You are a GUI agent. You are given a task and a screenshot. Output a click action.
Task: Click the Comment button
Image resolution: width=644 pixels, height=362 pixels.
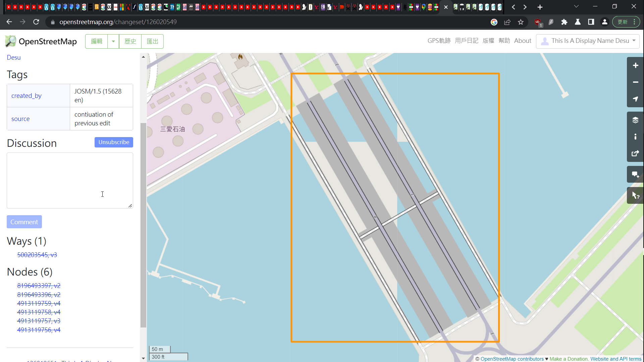tap(24, 222)
